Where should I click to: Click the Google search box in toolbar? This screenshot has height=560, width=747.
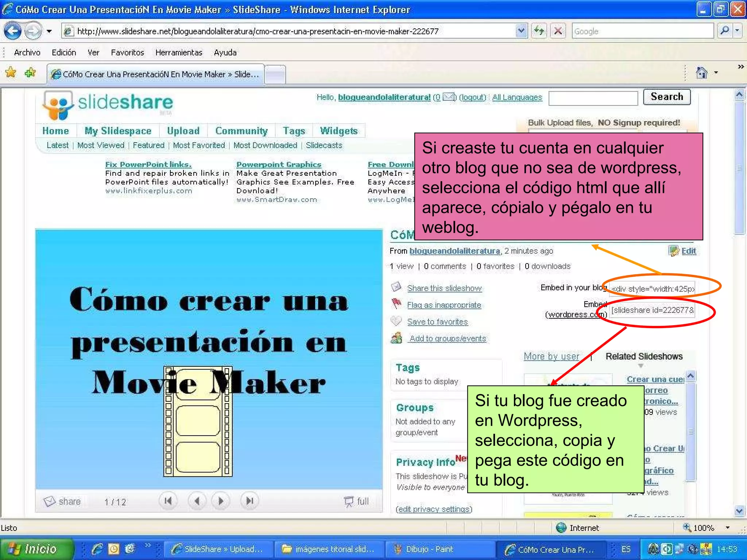[643, 31]
